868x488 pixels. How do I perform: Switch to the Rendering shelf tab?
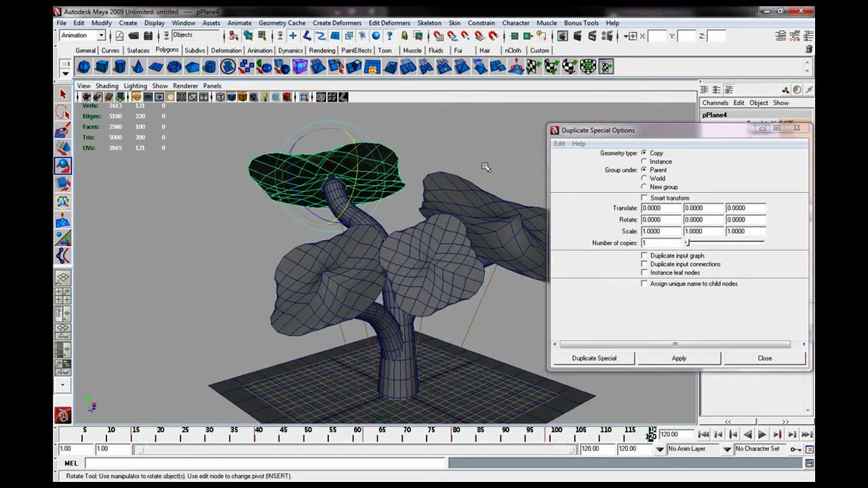pyautogui.click(x=322, y=50)
